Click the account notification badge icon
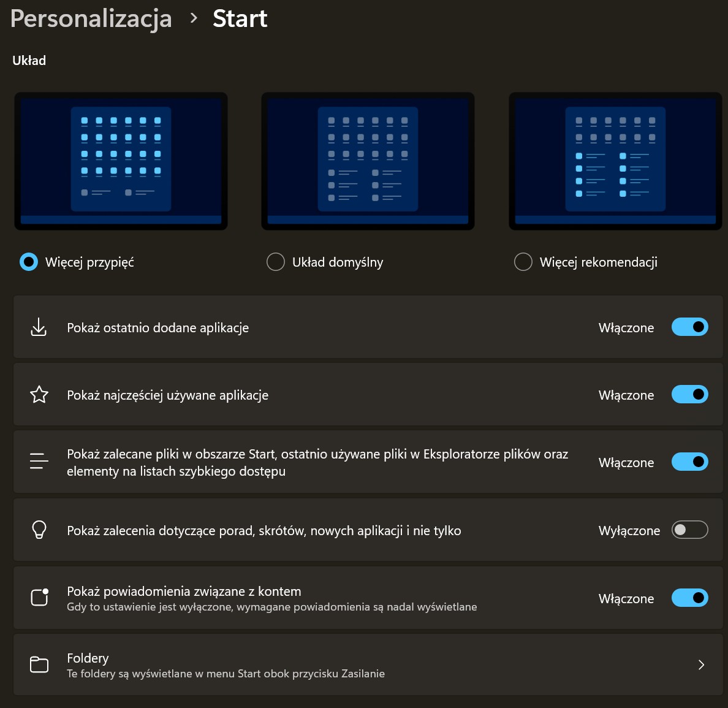This screenshot has width=728, height=708. click(x=40, y=597)
